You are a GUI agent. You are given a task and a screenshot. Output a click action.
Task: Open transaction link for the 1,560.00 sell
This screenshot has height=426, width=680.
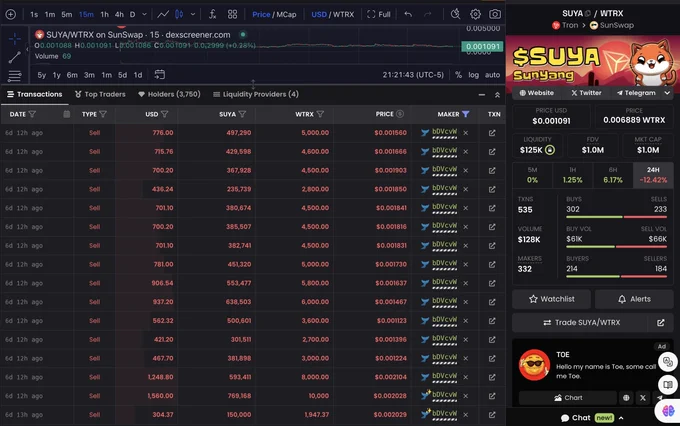[x=492, y=396]
